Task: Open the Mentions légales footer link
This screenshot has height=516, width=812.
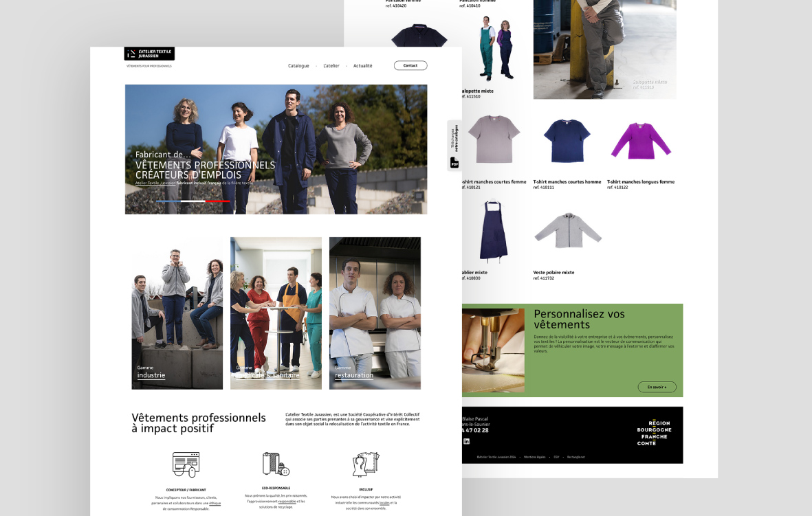Action: (534, 456)
